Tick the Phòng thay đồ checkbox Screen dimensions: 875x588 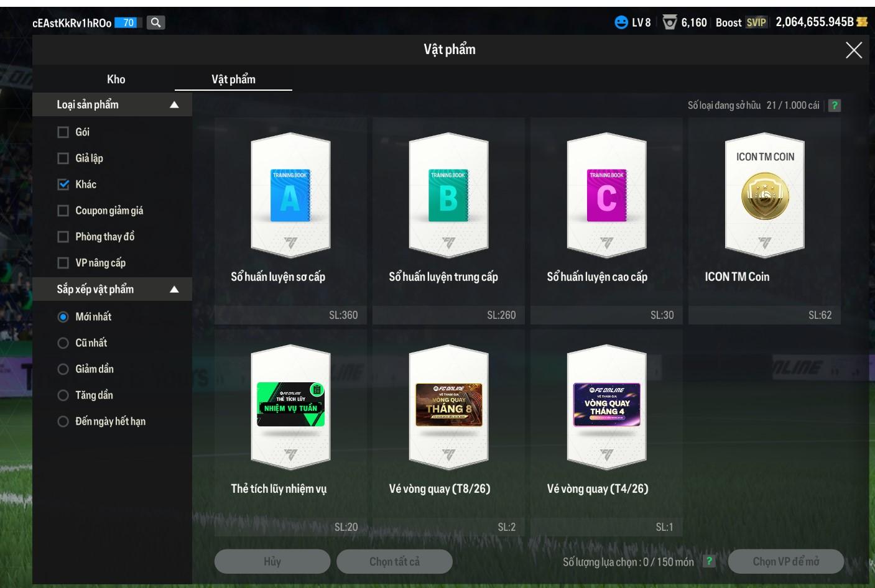pyautogui.click(x=63, y=237)
